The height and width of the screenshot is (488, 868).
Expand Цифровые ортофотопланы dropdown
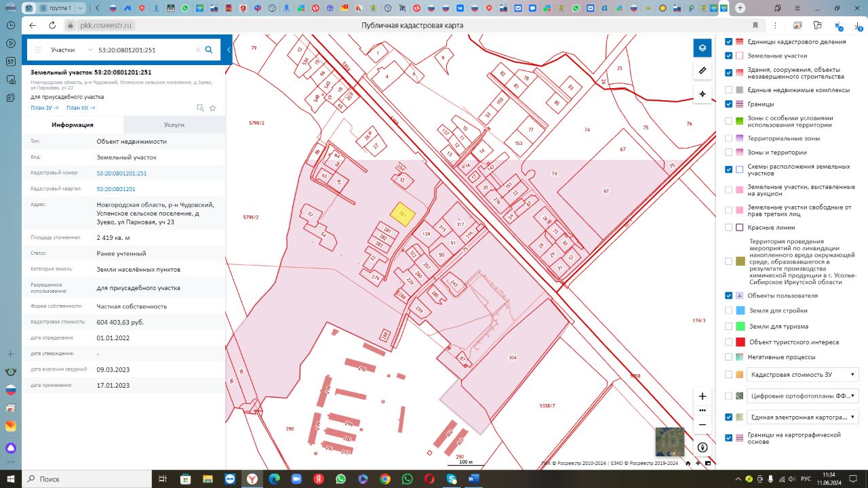click(x=802, y=395)
